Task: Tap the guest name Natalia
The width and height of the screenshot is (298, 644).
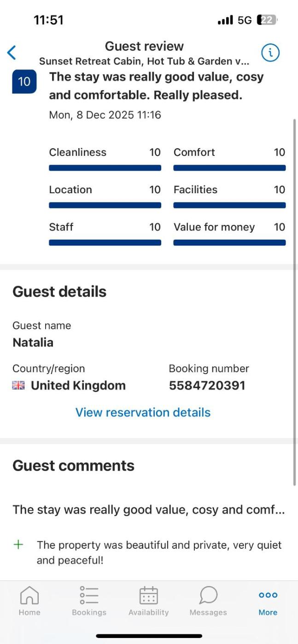Action: [33, 343]
